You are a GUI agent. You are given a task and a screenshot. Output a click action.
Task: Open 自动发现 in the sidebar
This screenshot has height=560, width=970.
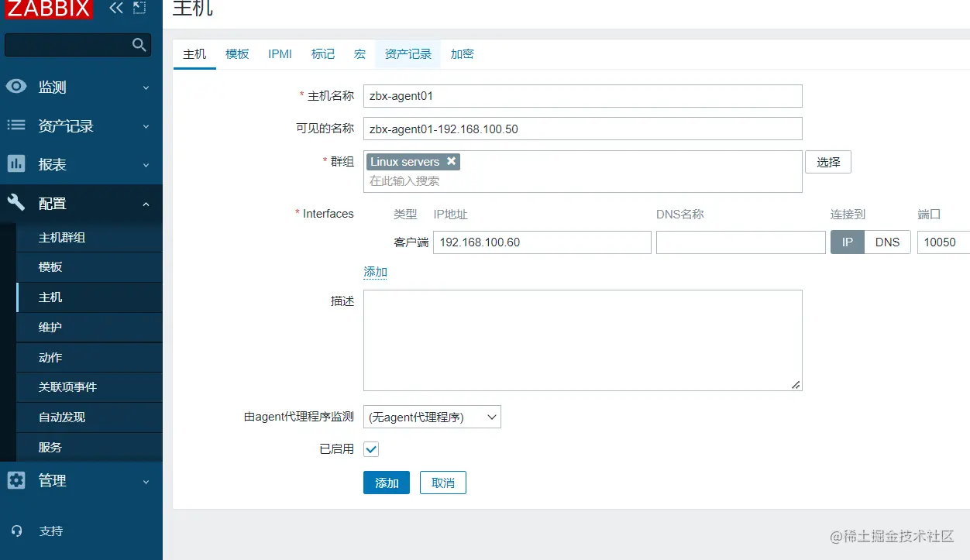point(89,417)
